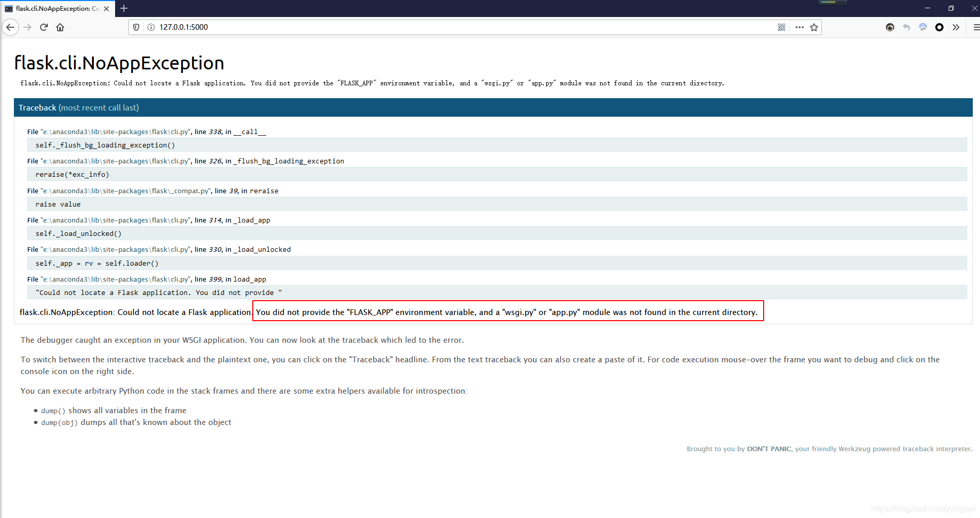This screenshot has height=518, width=980.
Task: Click the monospace error description under the heading
Action: (372, 83)
